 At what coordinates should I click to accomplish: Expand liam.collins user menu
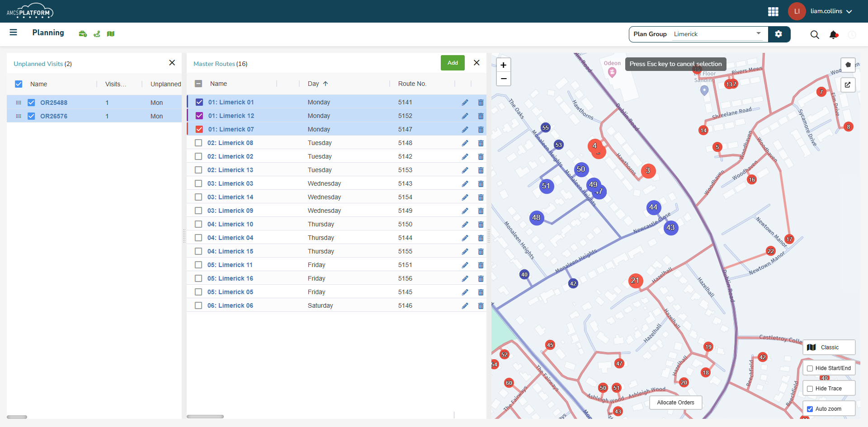(831, 11)
